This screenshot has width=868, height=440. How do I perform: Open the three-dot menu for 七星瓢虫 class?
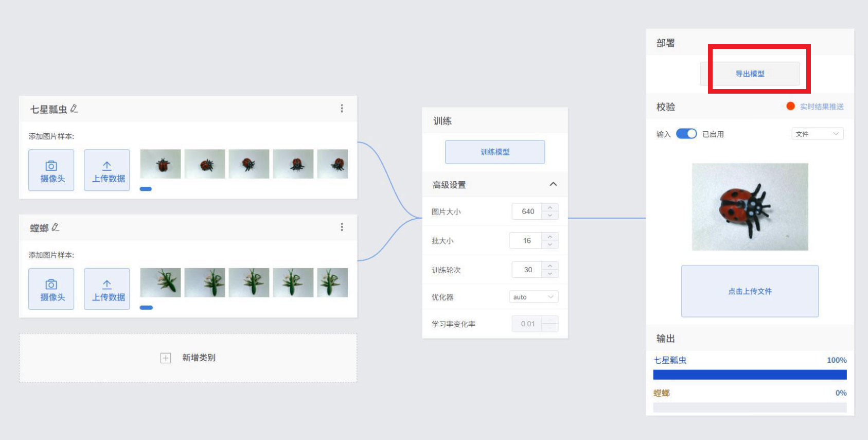[342, 109]
